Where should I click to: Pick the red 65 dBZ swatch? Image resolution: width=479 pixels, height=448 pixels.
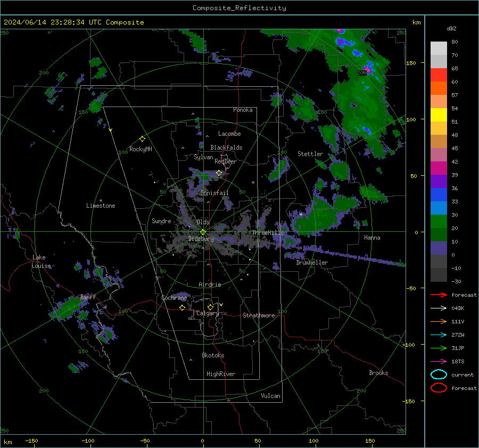click(439, 75)
